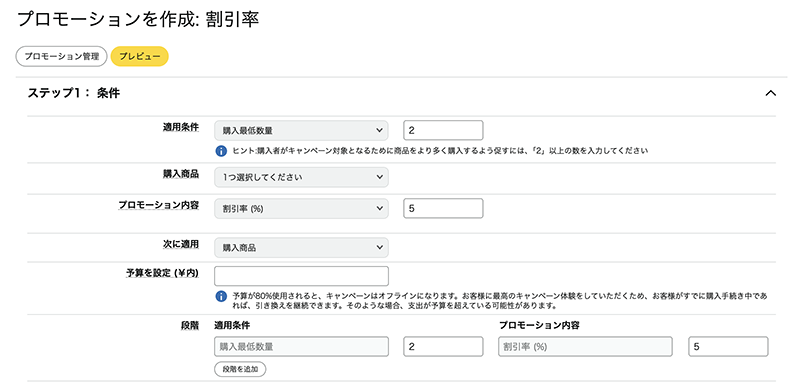Click the info icon beside 適用条件 hint
Viewport: 800px width, 382px height.
coord(220,151)
